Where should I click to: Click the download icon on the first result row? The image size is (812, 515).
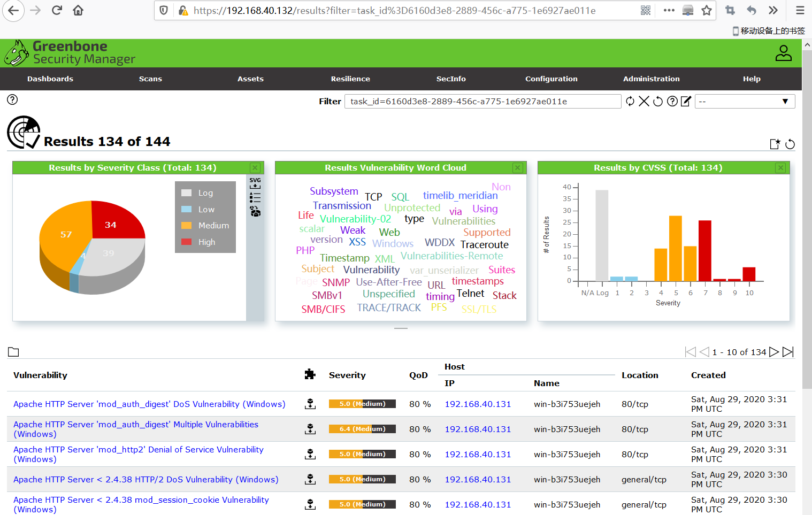310,404
